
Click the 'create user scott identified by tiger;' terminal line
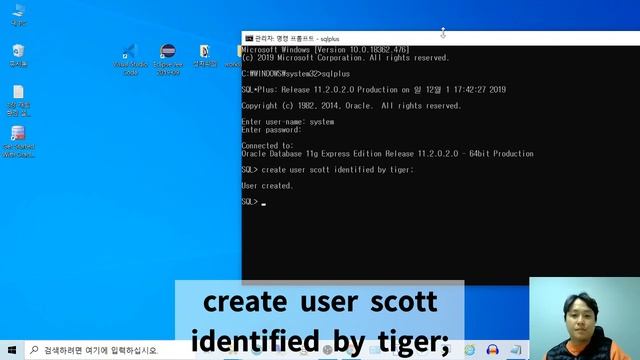pos(327,170)
